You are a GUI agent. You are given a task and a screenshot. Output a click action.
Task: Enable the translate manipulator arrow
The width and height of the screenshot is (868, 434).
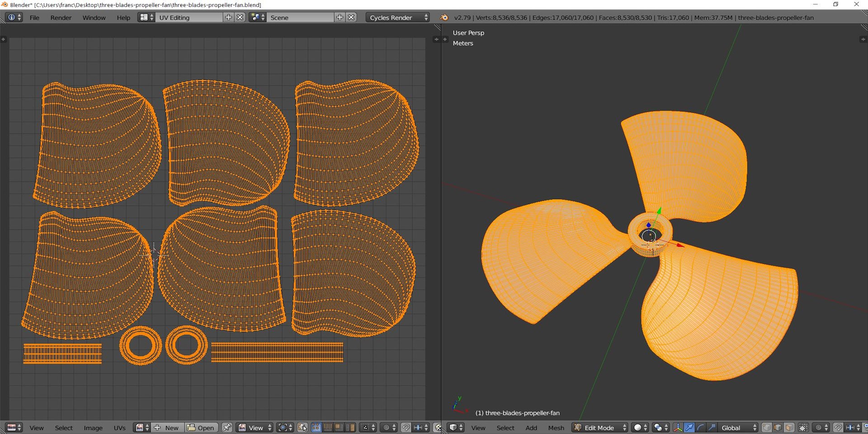point(689,428)
